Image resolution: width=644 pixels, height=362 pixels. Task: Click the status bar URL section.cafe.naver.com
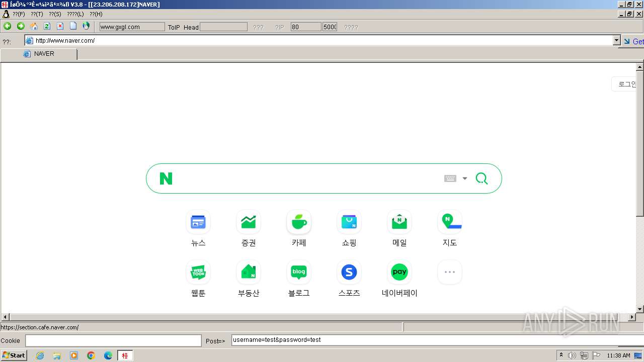[x=40, y=327]
